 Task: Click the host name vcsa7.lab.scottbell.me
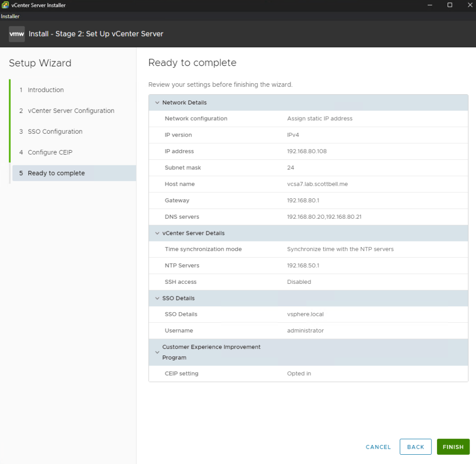click(x=317, y=184)
